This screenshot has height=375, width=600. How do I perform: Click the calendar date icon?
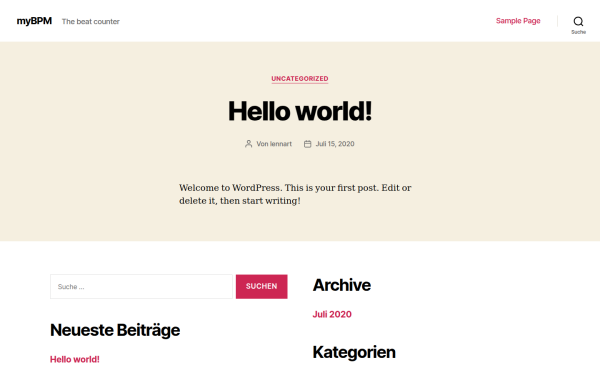click(x=307, y=144)
